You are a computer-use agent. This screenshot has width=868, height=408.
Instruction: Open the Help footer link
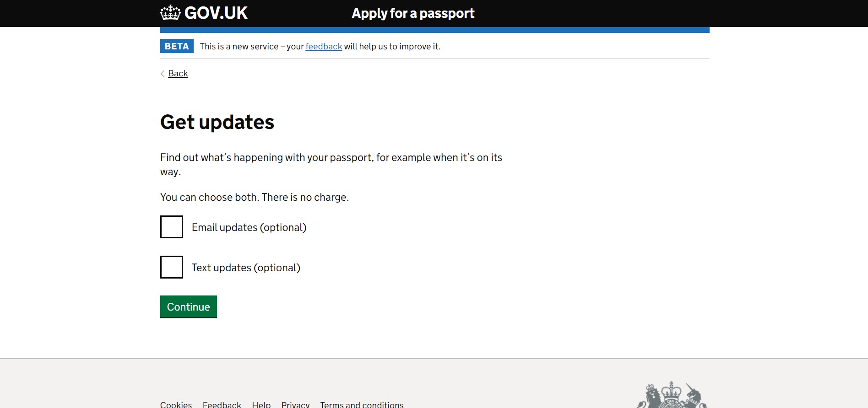tap(261, 404)
